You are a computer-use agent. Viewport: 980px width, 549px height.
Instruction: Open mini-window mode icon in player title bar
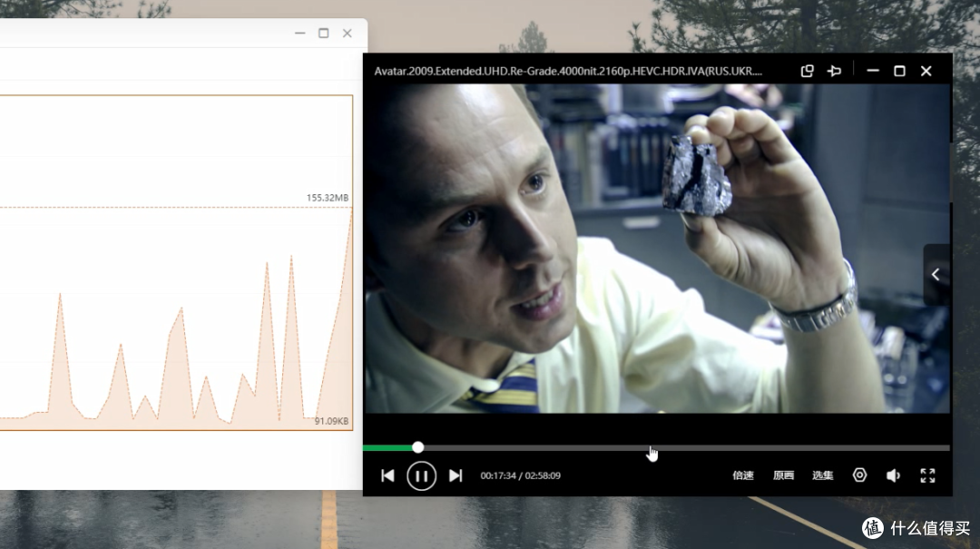click(x=808, y=72)
